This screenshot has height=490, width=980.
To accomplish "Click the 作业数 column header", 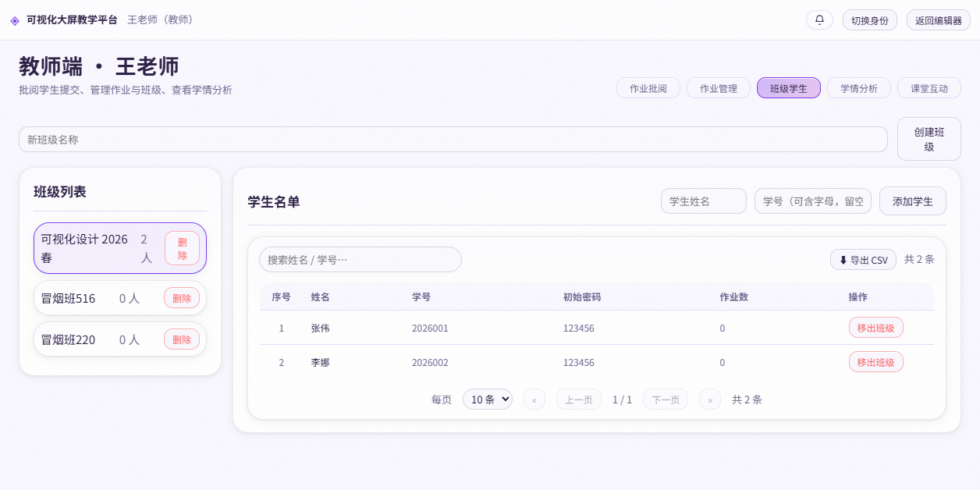I will pyautogui.click(x=734, y=297).
